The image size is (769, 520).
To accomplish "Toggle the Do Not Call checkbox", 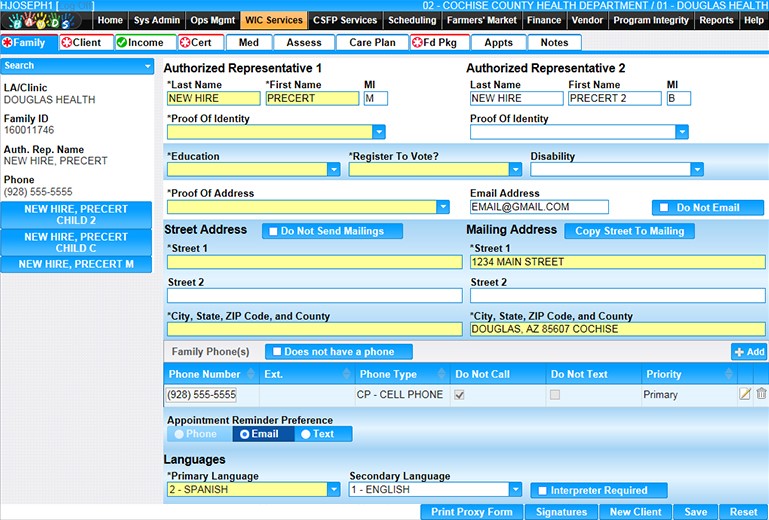I will (459, 395).
